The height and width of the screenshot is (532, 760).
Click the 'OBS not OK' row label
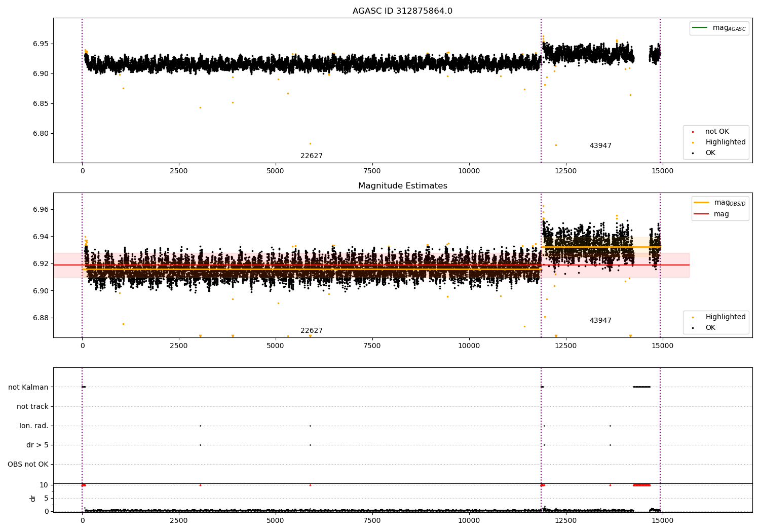(x=28, y=465)
